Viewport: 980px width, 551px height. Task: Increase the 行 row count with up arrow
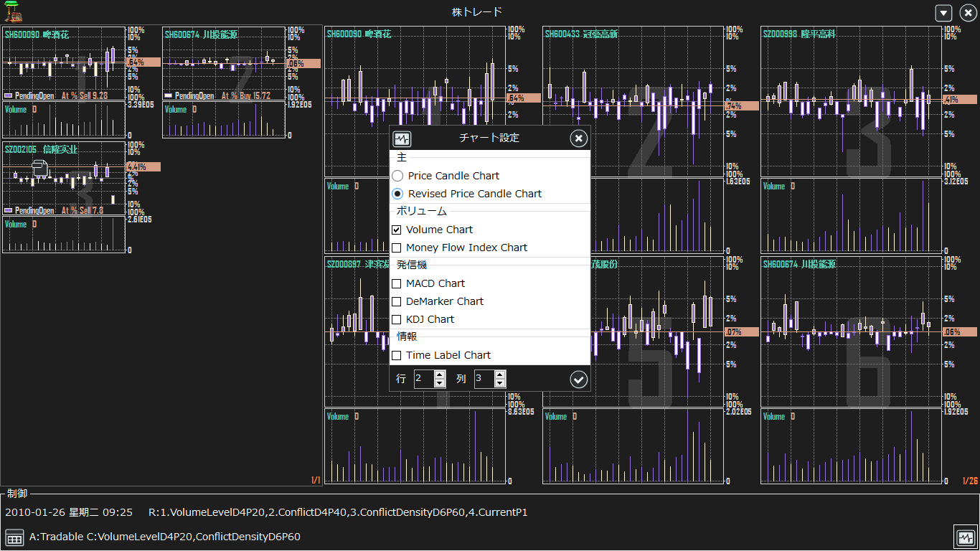440,375
